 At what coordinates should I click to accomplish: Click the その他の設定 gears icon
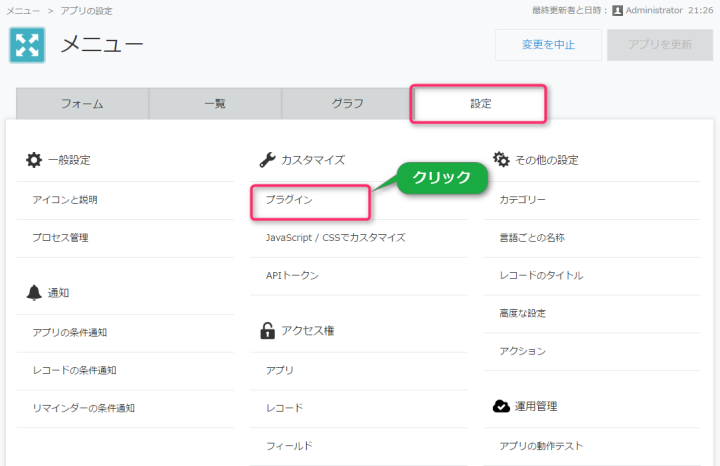[x=502, y=160]
